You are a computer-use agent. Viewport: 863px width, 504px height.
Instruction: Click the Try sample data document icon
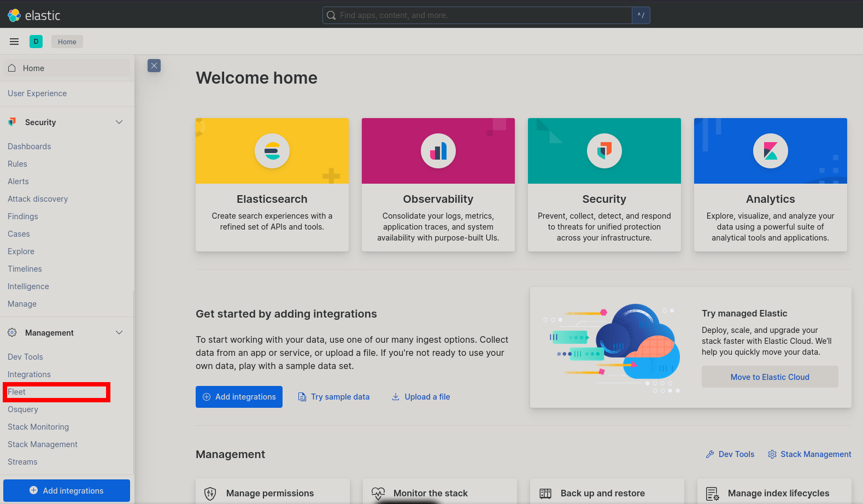coord(302,397)
